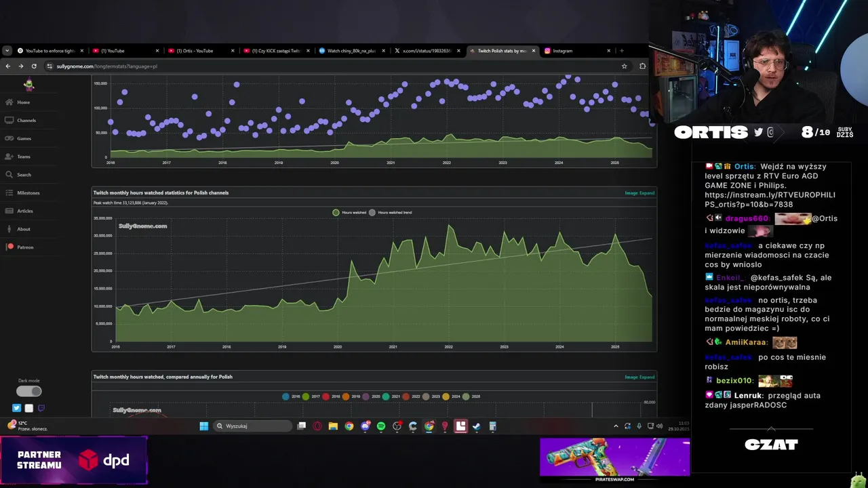Viewport: 868px width, 488px height.
Task: Click Expand on monthly hours watched statistics chart
Action: [x=647, y=193]
